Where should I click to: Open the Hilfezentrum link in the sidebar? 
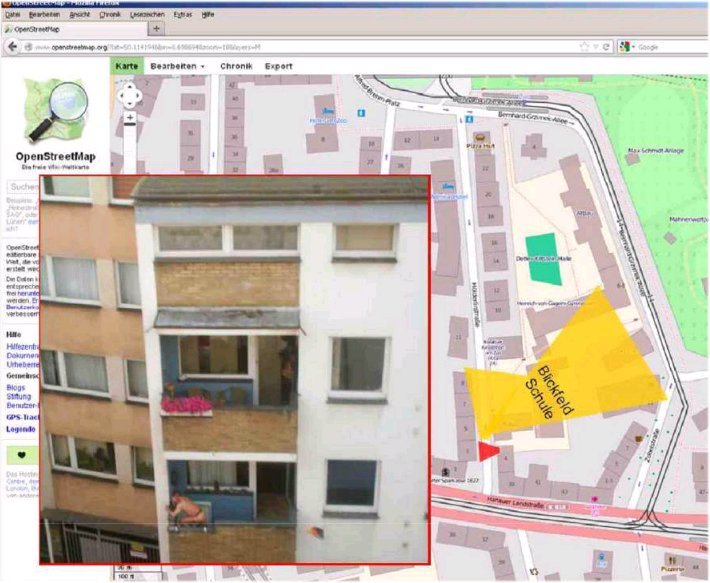coord(23,347)
